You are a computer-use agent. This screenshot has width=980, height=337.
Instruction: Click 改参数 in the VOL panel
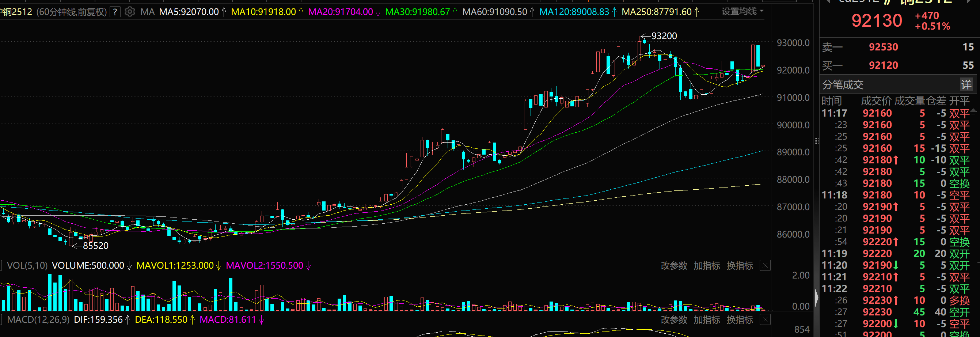click(x=674, y=265)
